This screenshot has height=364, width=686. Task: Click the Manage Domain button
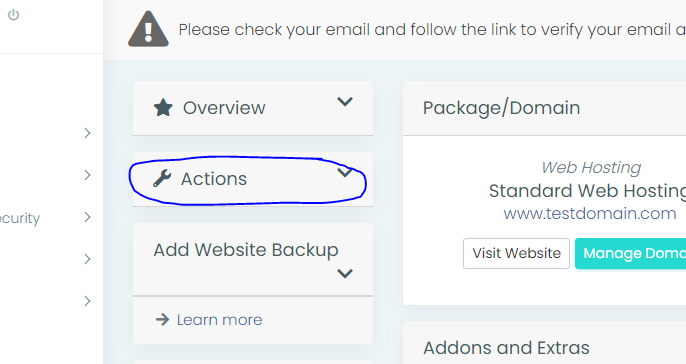pyautogui.click(x=630, y=253)
